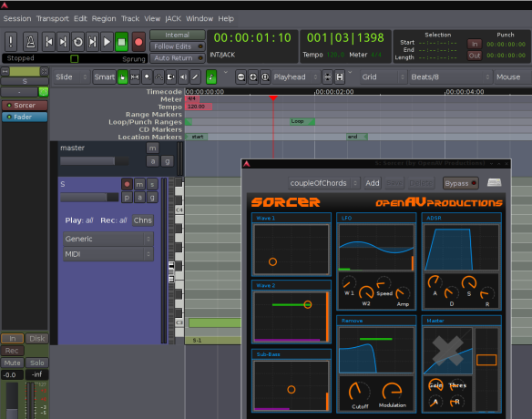Viewport: 532px width, 419px height.
Task: Open the Edit menu
Action: coord(80,18)
